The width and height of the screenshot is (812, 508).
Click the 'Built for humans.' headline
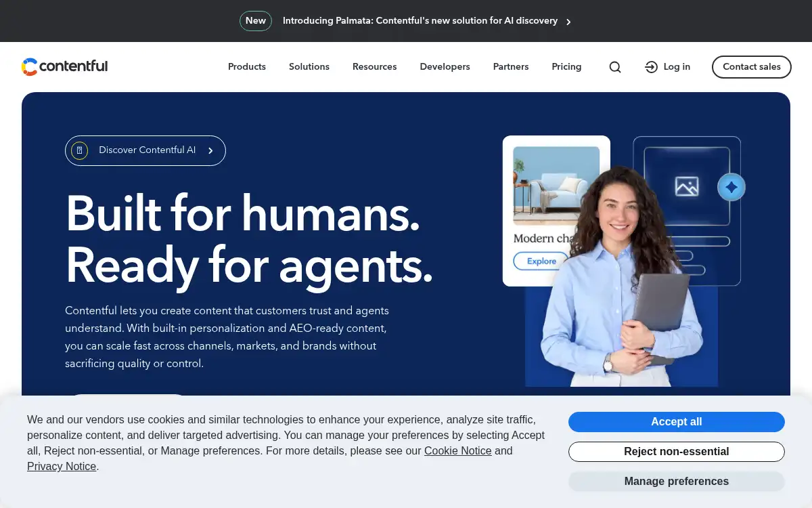coord(243,213)
